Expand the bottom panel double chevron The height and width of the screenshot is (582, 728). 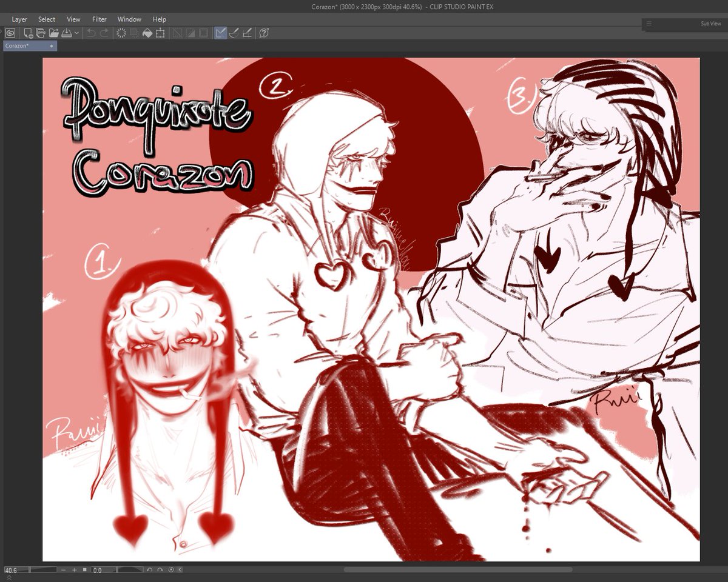tap(9, 578)
